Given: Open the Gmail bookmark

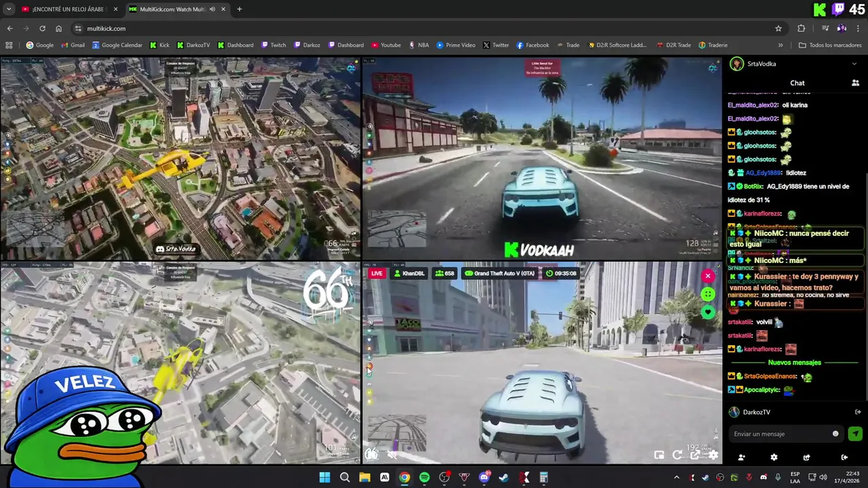Looking at the screenshot, I should click(x=73, y=45).
